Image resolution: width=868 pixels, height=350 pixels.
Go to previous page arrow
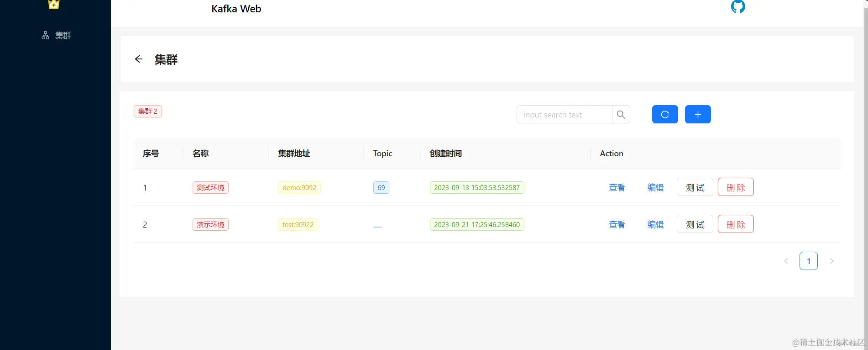786,261
